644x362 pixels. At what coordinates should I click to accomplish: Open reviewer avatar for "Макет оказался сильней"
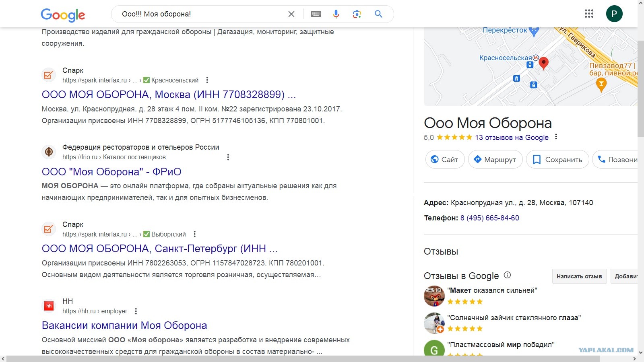click(434, 296)
